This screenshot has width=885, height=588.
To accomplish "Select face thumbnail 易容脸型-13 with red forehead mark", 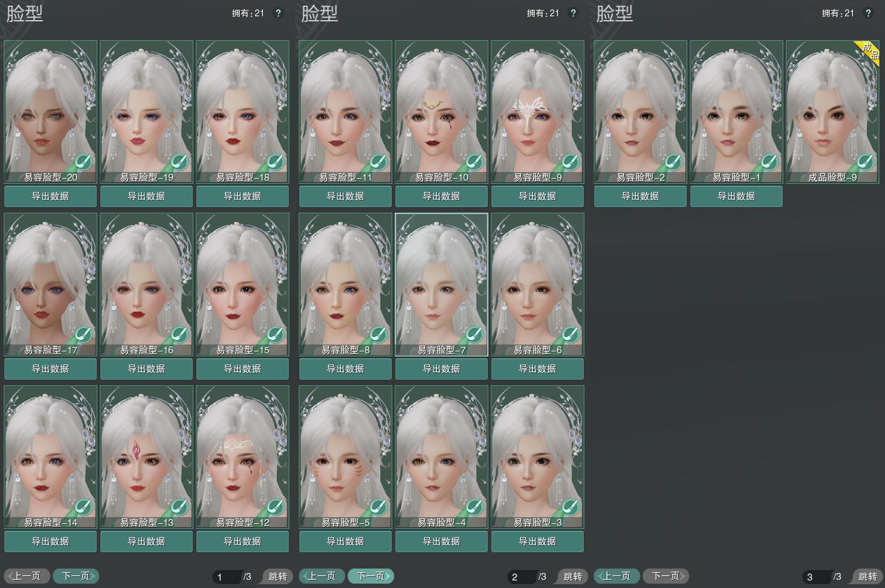I will pos(147,457).
